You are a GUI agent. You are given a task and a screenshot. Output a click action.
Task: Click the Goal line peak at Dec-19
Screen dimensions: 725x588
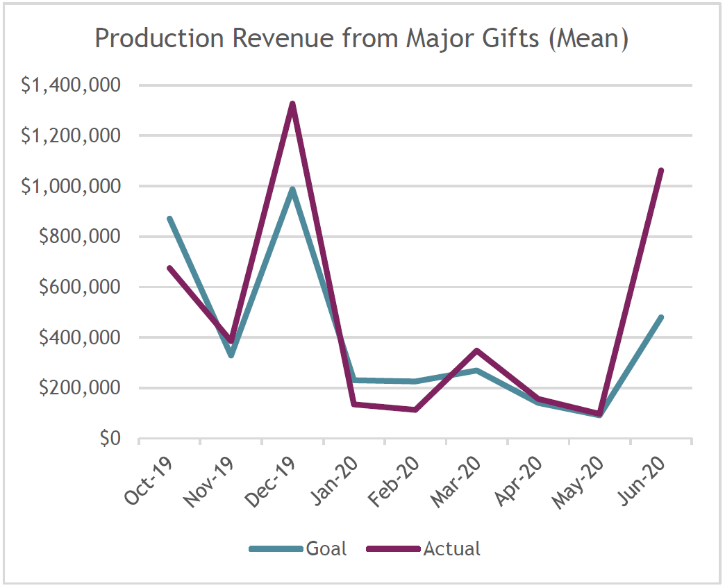[292, 189]
